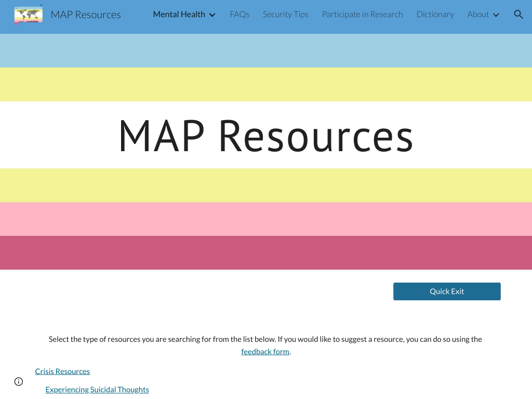Viewport: 532px width, 399px height.
Task: Open the search magnifier icon
Action: point(518,14)
